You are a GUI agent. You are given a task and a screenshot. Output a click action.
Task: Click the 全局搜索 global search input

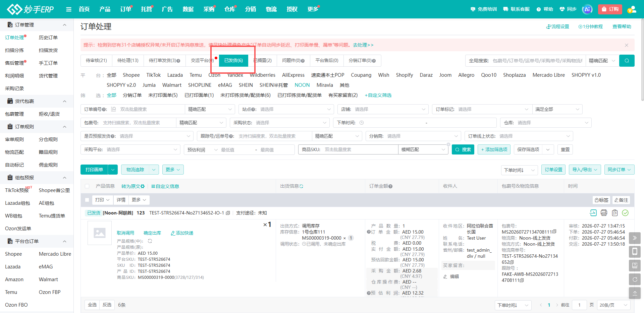[x=538, y=61]
